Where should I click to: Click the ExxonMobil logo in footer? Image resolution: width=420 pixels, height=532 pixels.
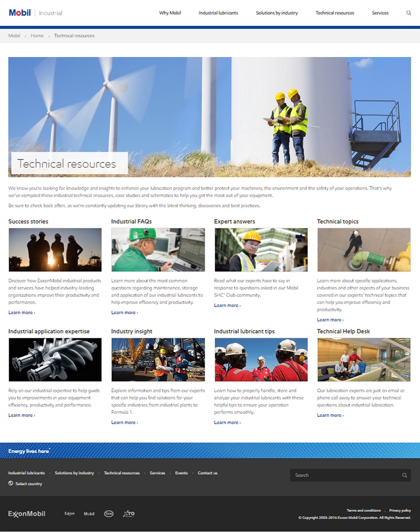pos(27,514)
